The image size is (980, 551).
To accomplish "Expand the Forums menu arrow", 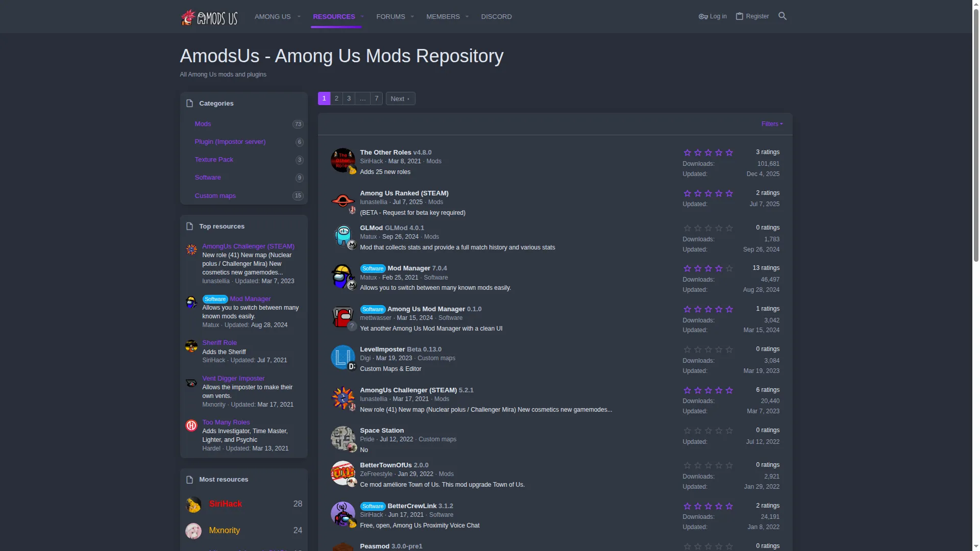I will point(412,17).
